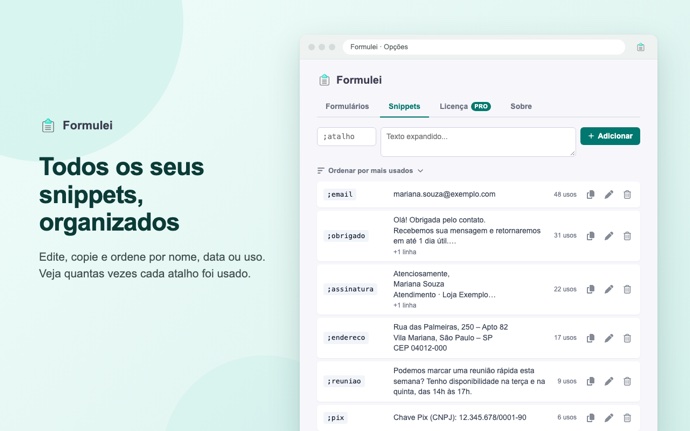
Task: Click the browser address bar showing Formulei · Opções
Action: [484, 47]
